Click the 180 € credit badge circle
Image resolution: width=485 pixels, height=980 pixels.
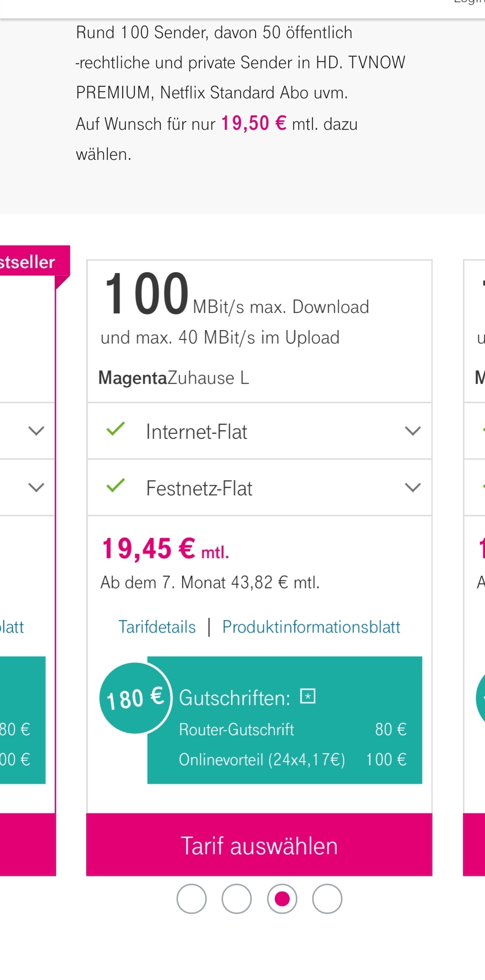click(x=135, y=698)
